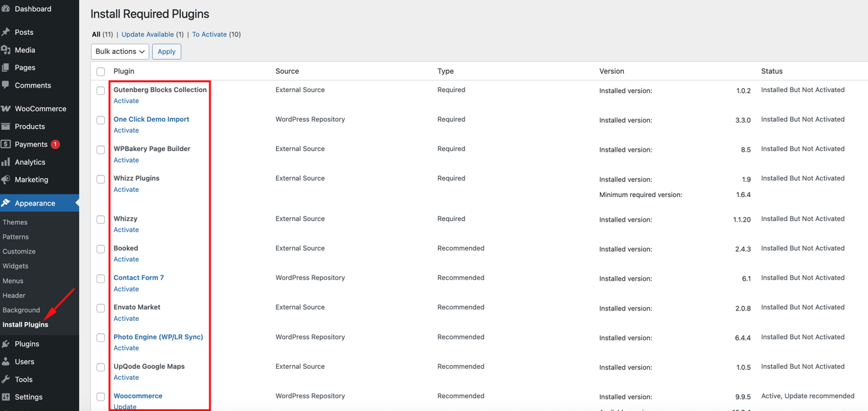Open the Bulk actions dropdown
This screenshot has height=411, width=868.
(x=120, y=51)
